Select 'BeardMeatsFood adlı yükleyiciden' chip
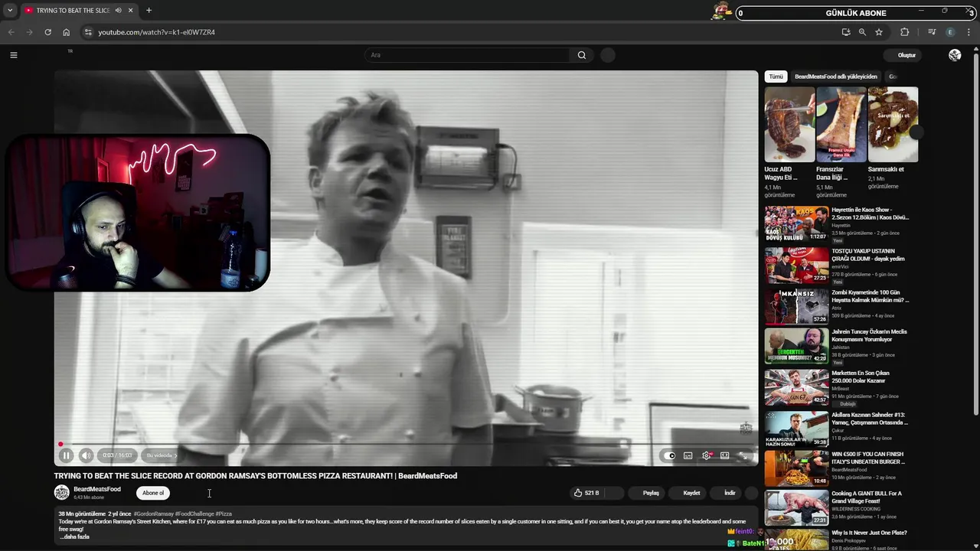Viewport: 980px width, 551px height. coord(836,77)
